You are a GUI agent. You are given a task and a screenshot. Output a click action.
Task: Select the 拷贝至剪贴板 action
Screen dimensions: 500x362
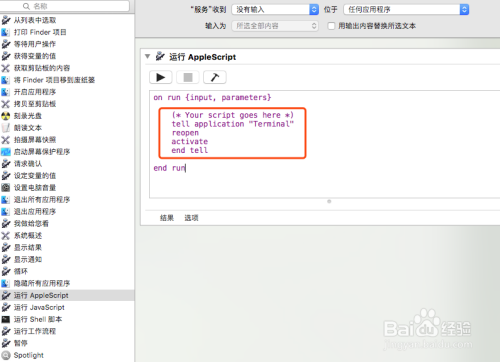point(67,104)
